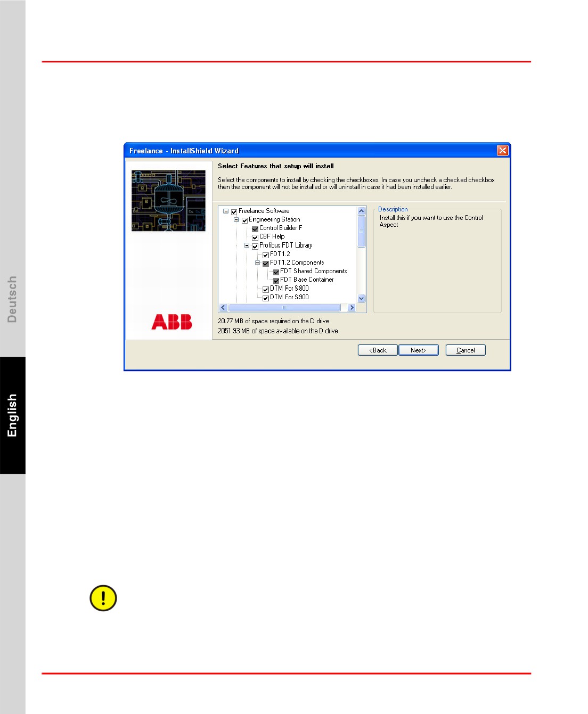
Task: Select FDT Base Container label
Action: 307,280
